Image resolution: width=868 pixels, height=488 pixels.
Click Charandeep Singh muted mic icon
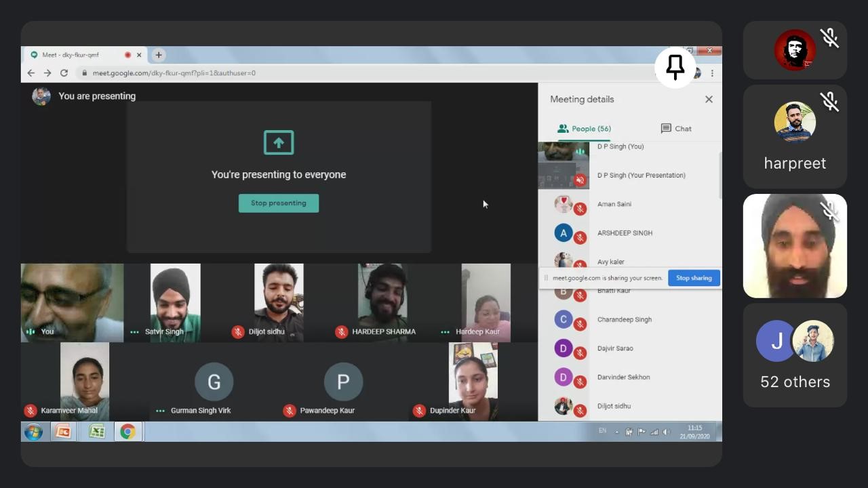point(580,325)
